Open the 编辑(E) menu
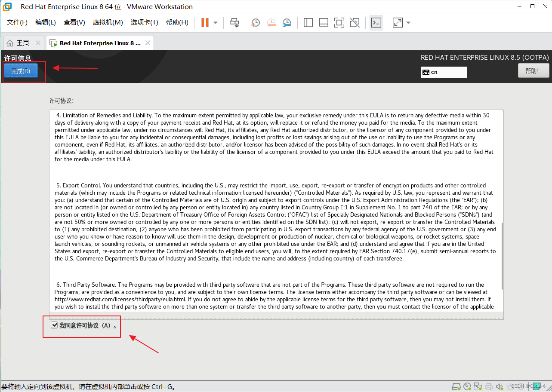 tap(46, 22)
